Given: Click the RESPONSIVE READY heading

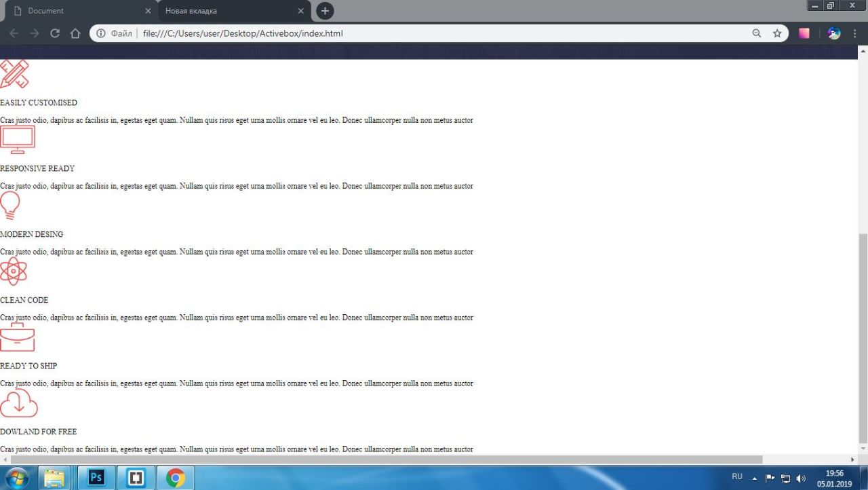Looking at the screenshot, I should coord(37,169).
